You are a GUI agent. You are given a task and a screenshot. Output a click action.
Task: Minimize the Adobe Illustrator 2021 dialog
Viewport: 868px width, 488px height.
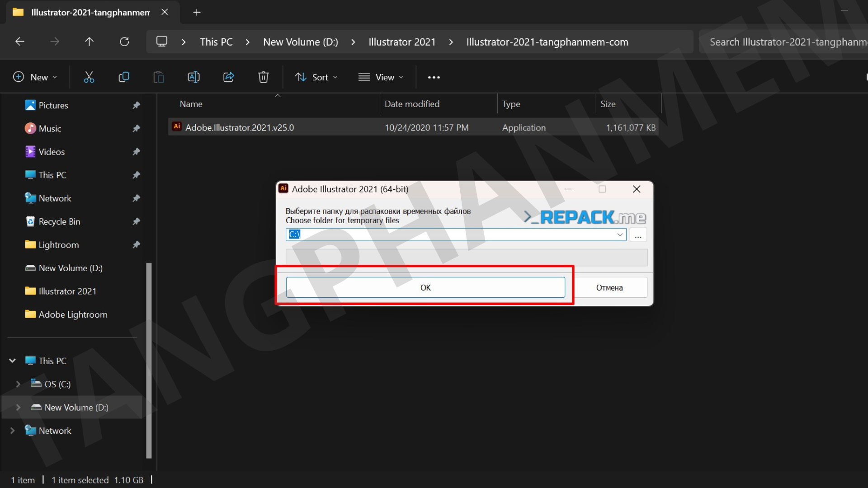tap(569, 189)
